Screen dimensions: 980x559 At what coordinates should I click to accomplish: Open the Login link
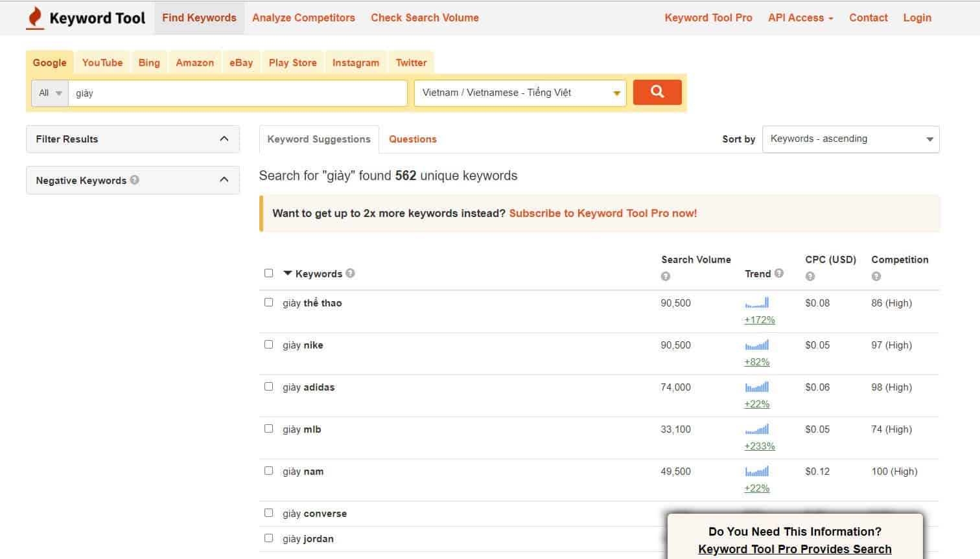click(916, 18)
